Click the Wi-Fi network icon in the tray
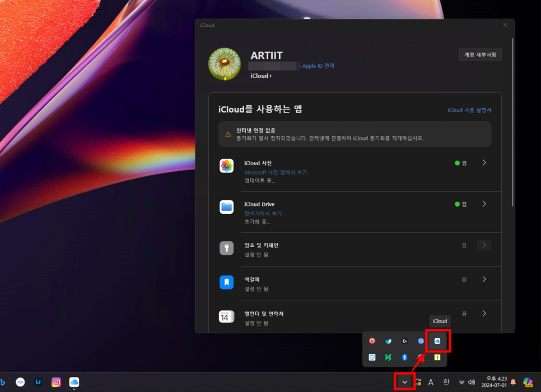 pos(461,382)
